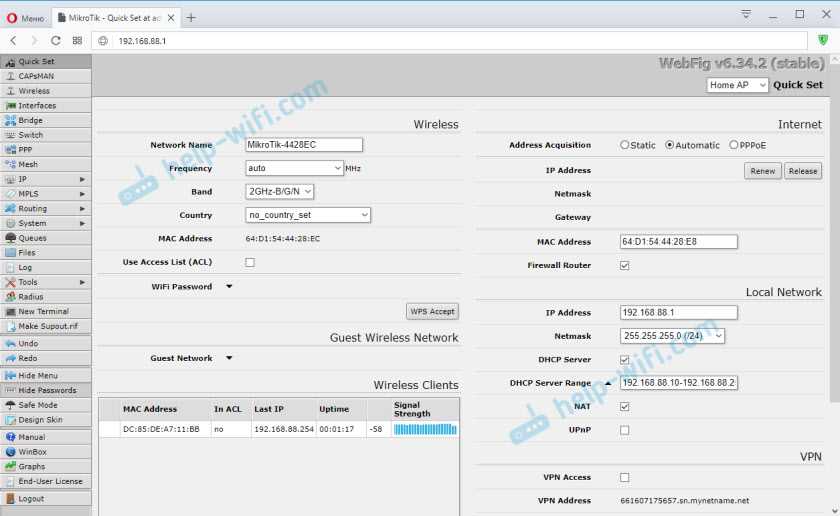Open New Terminal from sidebar
Screen dimensions: 840x516
[43, 312]
